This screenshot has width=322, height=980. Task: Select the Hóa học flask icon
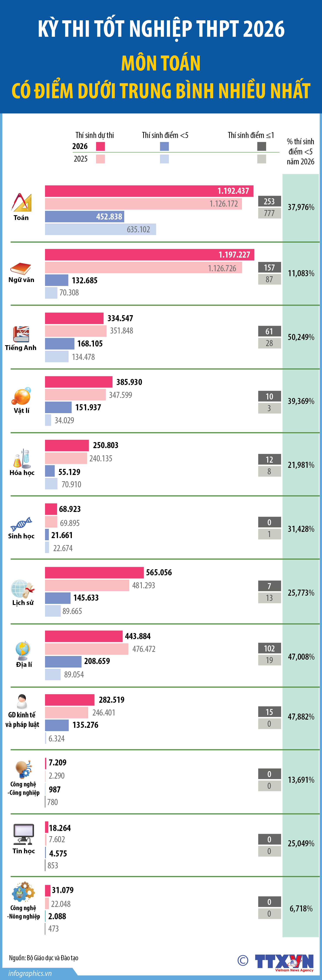coord(21,458)
